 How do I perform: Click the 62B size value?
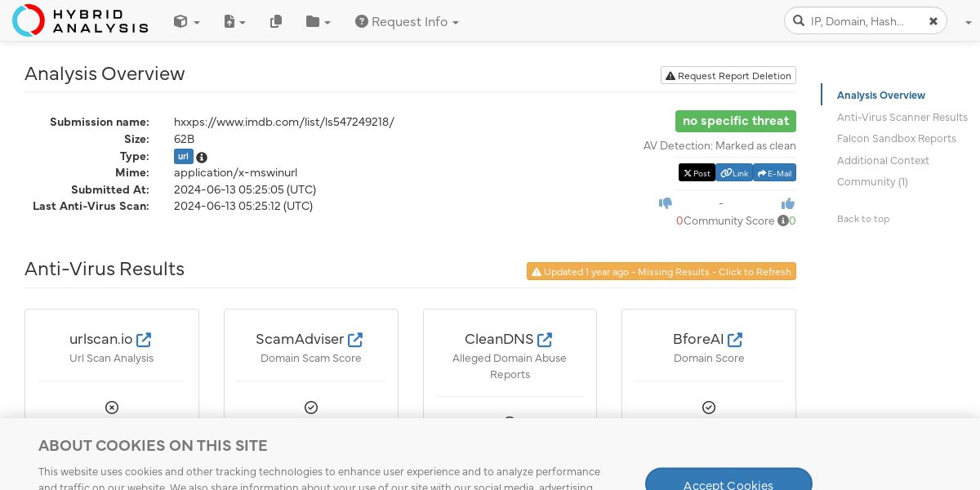click(185, 139)
